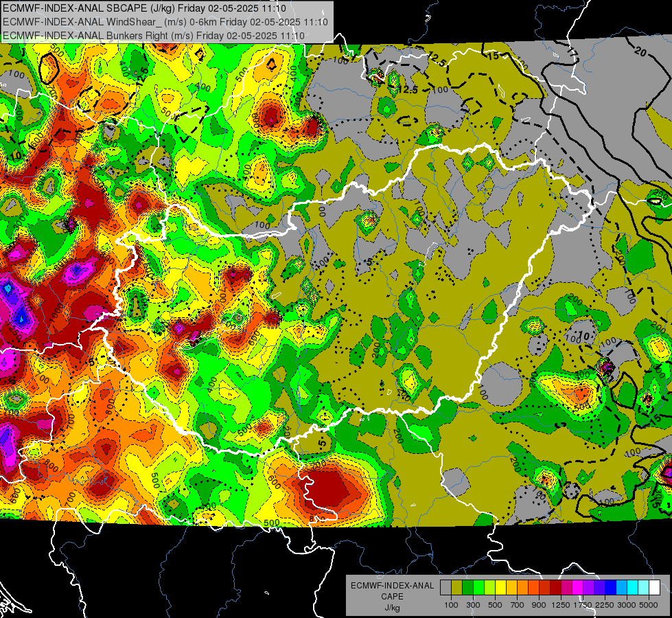
Task: Select the pale cyan legend swatch
Action: [x=644, y=587]
